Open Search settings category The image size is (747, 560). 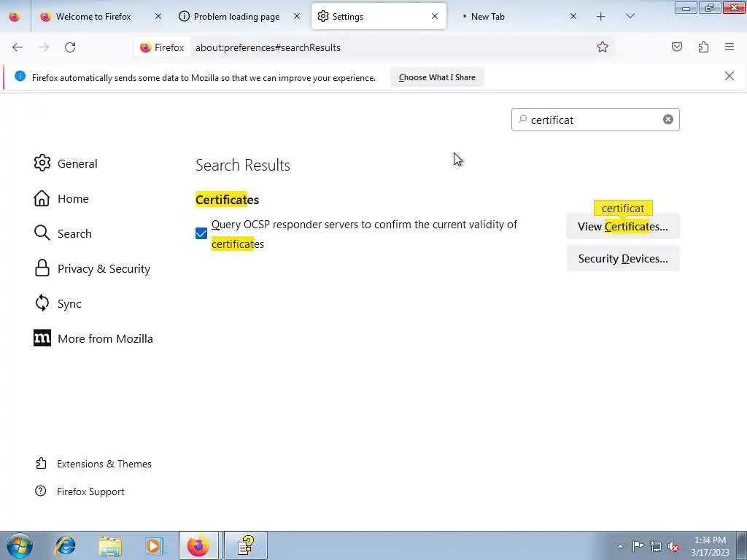pyautogui.click(x=63, y=233)
